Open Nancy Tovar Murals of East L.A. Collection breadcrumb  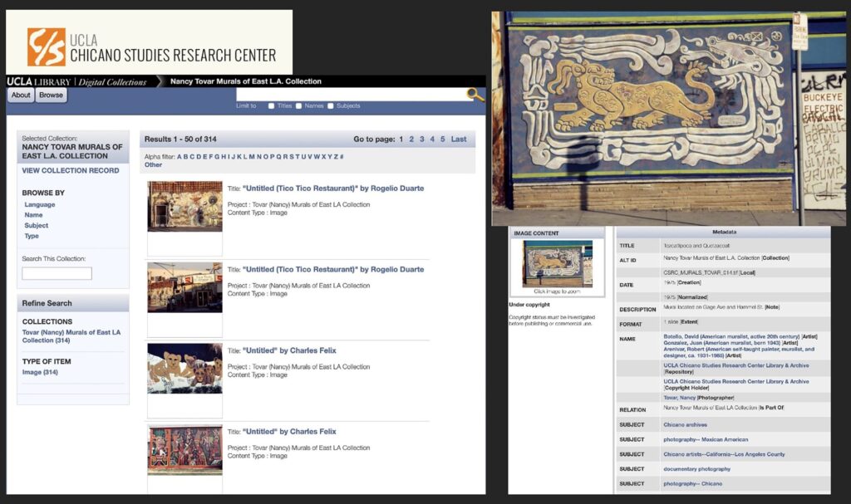click(246, 81)
